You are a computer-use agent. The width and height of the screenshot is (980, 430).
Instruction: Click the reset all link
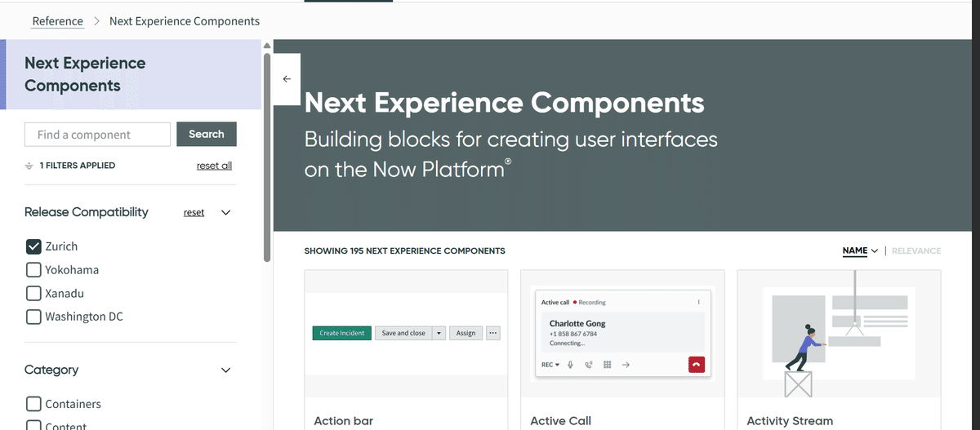pyautogui.click(x=214, y=166)
